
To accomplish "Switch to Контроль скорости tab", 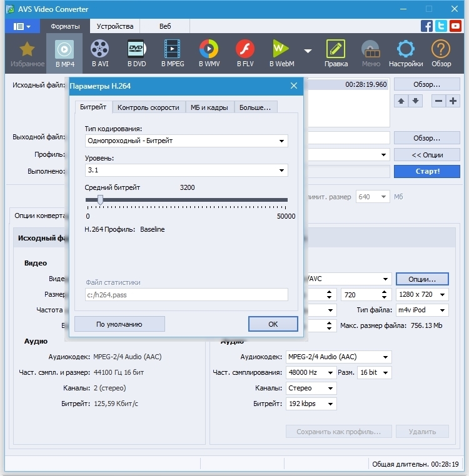I will click(x=148, y=107).
